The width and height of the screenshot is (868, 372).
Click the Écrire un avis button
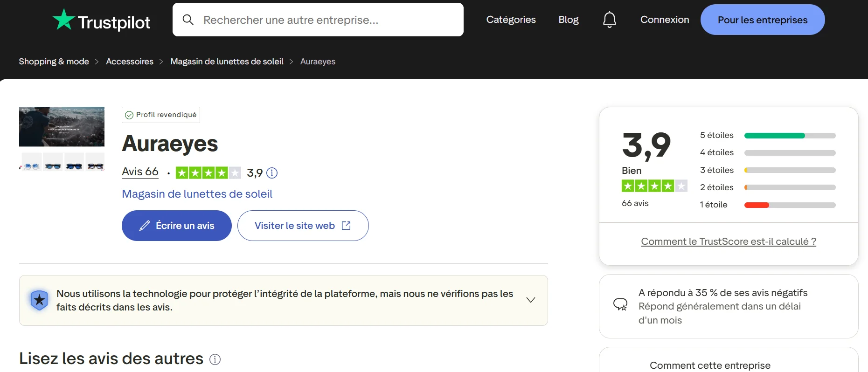pos(177,226)
